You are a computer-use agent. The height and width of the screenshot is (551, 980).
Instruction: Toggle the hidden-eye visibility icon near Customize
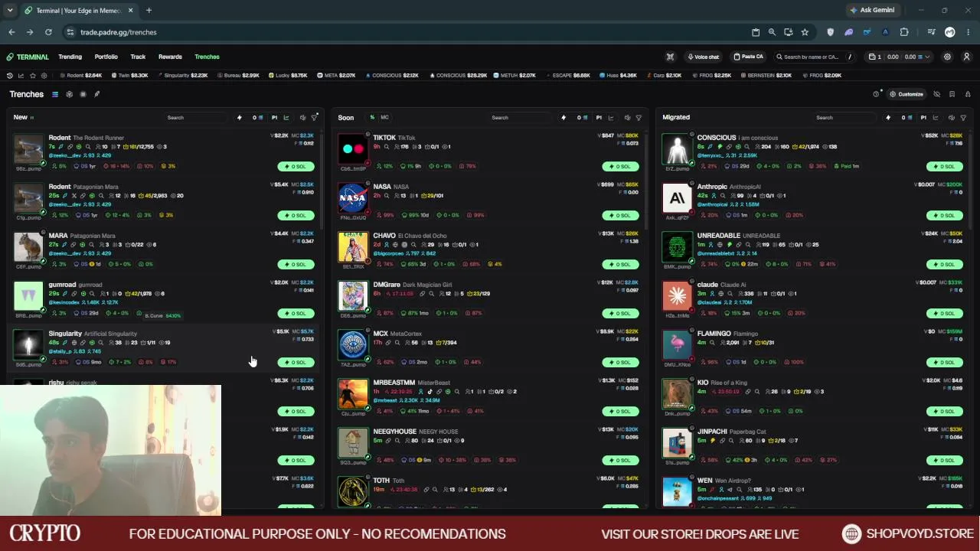pyautogui.click(x=936, y=94)
